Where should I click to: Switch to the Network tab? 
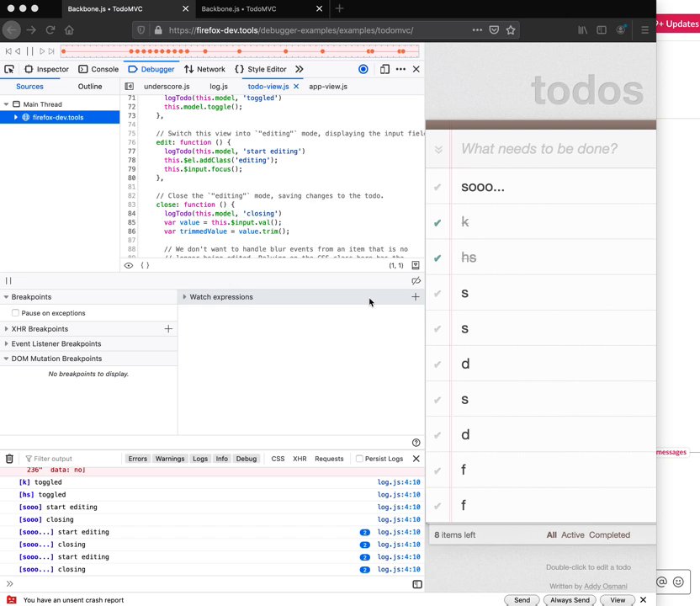[x=204, y=69]
